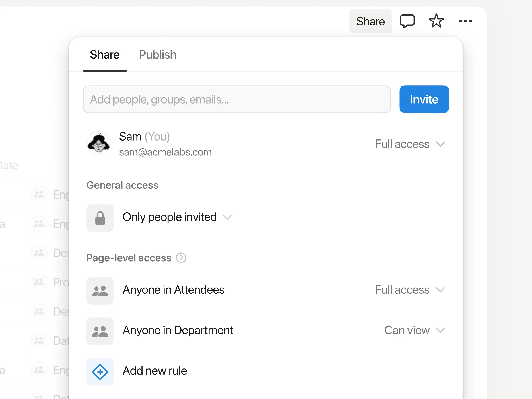This screenshot has height=399, width=532.
Task: Open Sam's Full access dropdown
Action: click(x=410, y=144)
